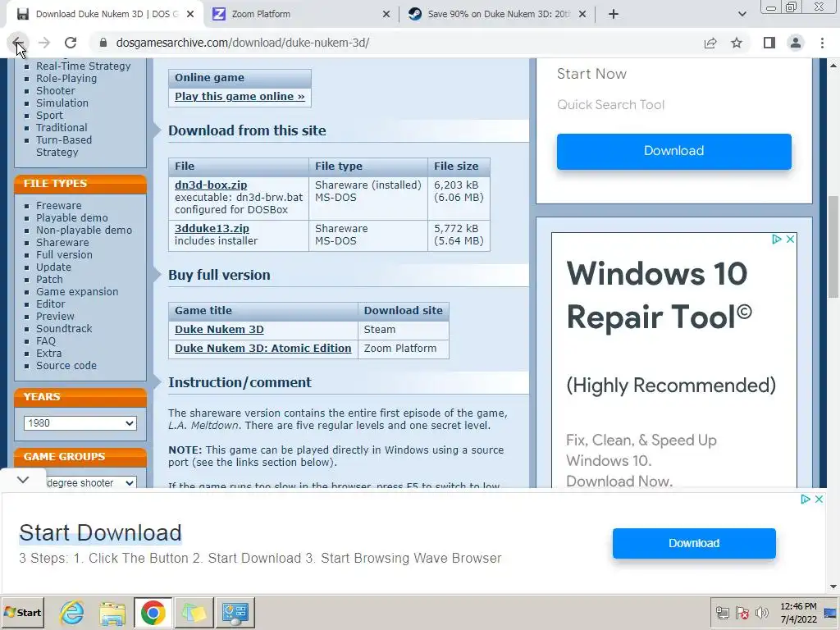Select the Download Duke Nukem 3D tab

point(104,15)
